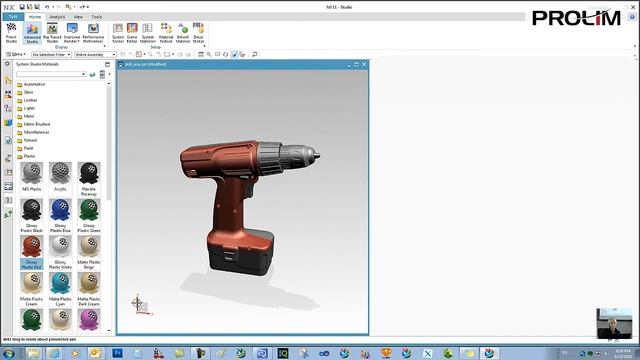Viewport: 640px width, 360px height.
Task: Pick the Glossy Plastic White material
Action: pyautogui.click(x=60, y=252)
